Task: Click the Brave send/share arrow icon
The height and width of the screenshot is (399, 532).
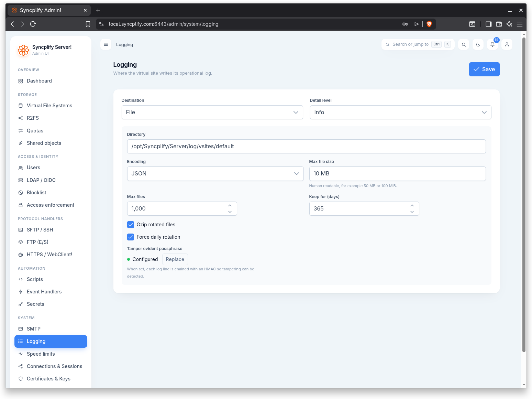Action: point(417,24)
